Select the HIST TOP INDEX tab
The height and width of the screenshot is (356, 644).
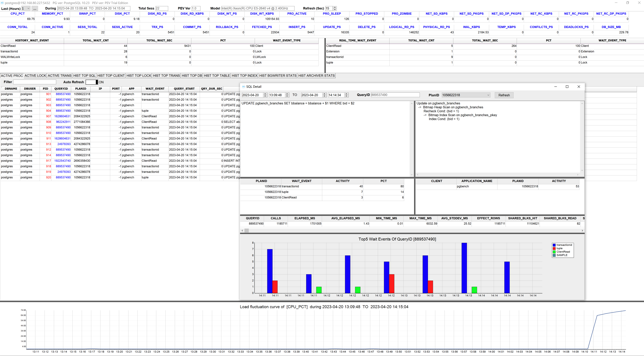click(244, 75)
